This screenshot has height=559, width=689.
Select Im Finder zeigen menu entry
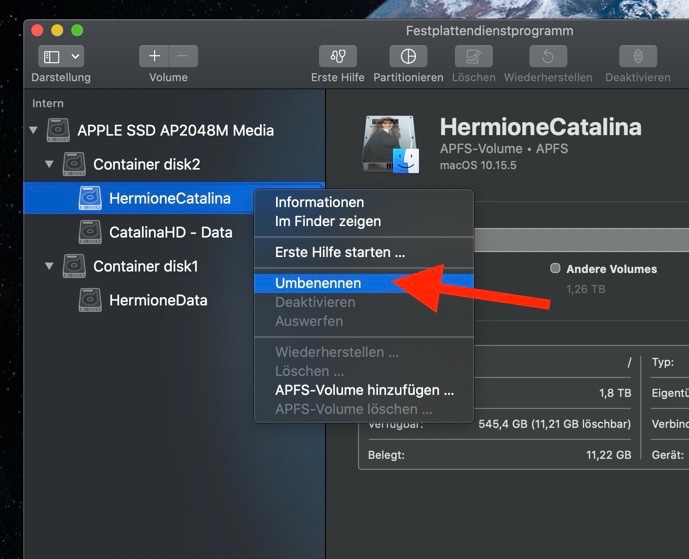pyautogui.click(x=327, y=221)
